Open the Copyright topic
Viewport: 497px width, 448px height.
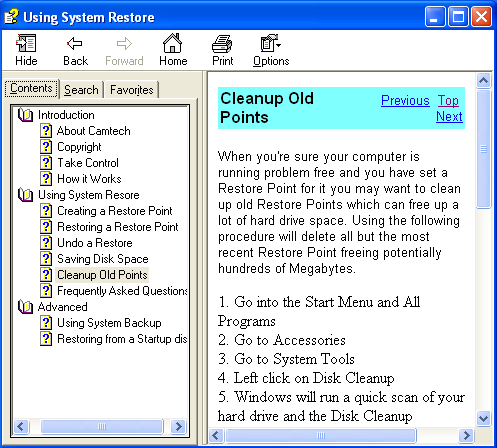pyautogui.click(x=79, y=147)
